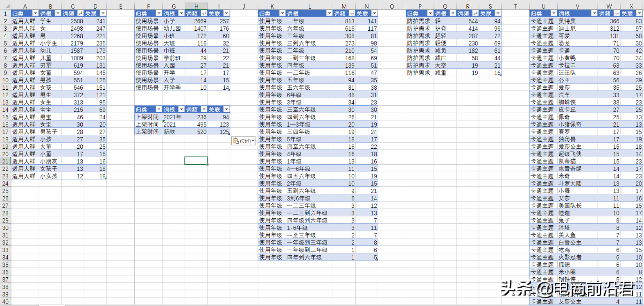Open 词根 filter dropdown in column B
644x306 pixels.
tap(58, 14)
